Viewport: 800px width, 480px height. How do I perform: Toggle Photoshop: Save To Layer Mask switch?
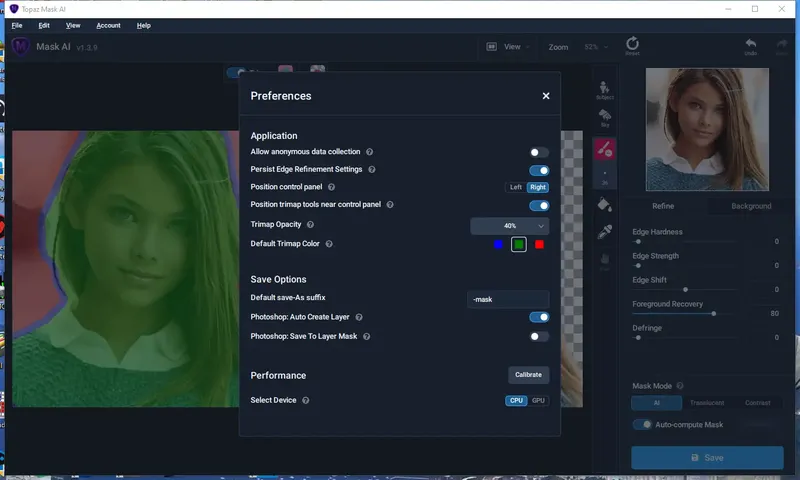click(538, 337)
